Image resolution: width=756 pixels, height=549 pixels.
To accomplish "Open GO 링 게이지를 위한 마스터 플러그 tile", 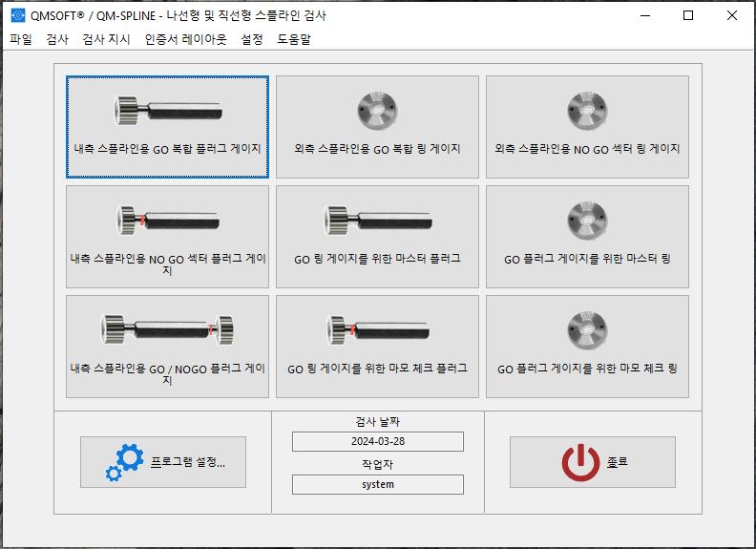I will [x=377, y=237].
